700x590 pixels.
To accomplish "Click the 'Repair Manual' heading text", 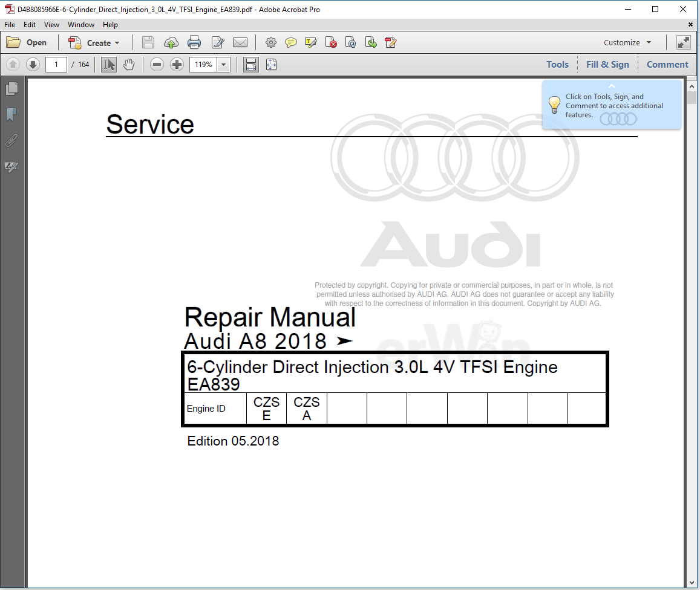I will pyautogui.click(x=270, y=317).
